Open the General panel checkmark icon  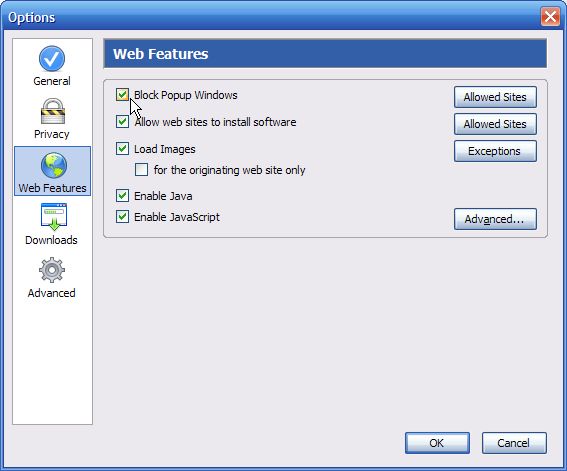point(52,59)
